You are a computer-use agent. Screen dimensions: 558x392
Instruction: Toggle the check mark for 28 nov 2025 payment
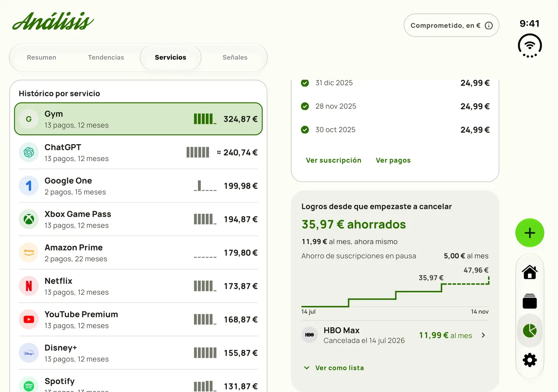click(305, 106)
